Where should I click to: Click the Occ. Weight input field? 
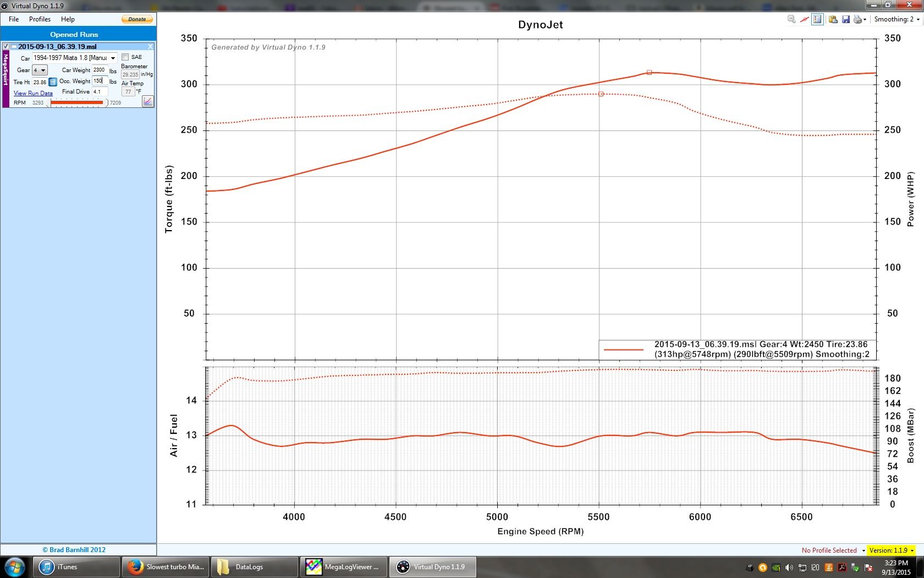[x=100, y=81]
